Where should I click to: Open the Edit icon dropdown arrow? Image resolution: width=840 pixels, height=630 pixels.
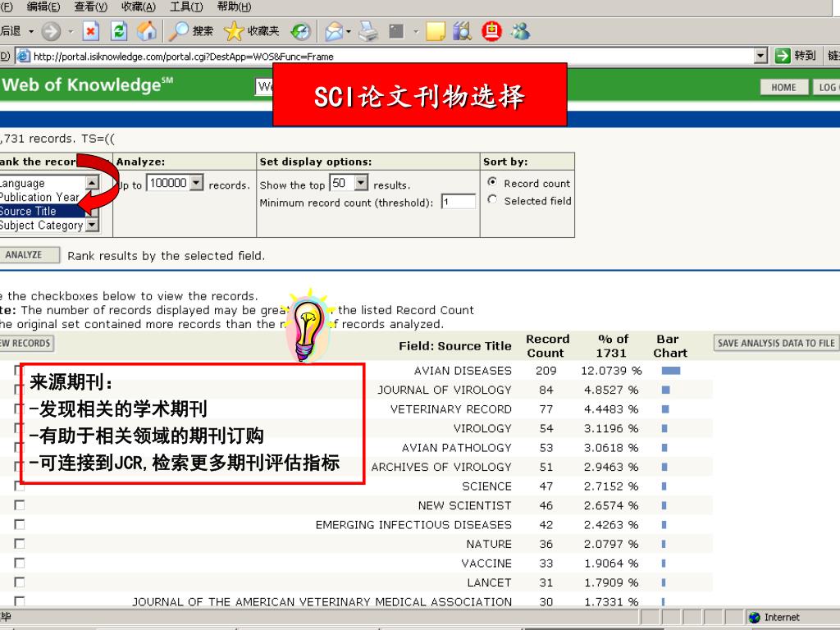[416, 32]
